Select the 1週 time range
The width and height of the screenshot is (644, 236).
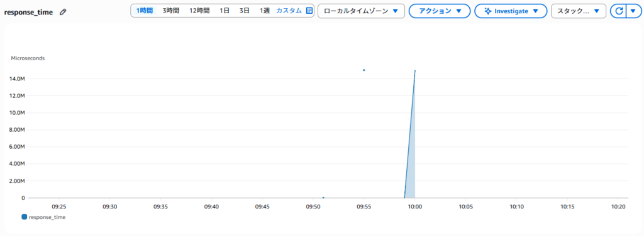264,11
